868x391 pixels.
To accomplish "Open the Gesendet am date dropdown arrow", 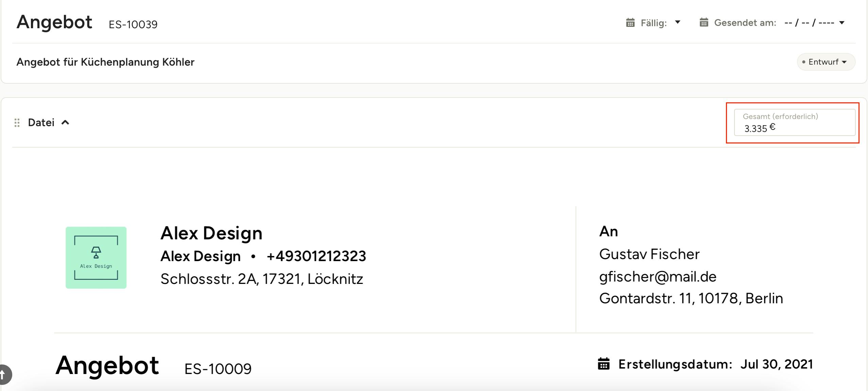I will (842, 23).
